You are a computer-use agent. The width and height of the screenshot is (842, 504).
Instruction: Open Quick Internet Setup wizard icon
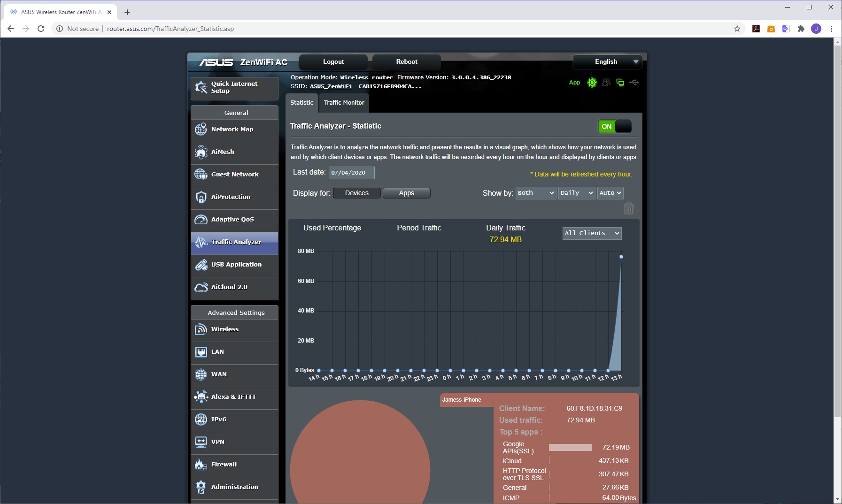point(201,87)
